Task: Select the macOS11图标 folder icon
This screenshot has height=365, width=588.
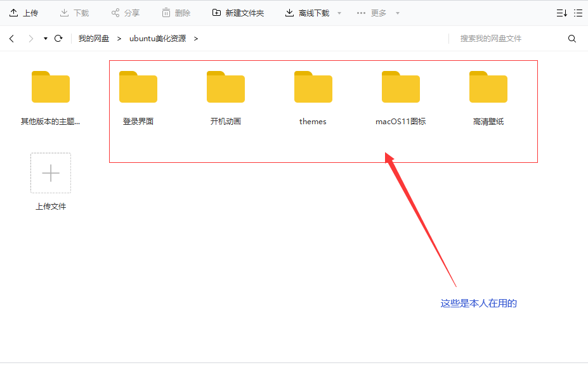Action: (401, 87)
